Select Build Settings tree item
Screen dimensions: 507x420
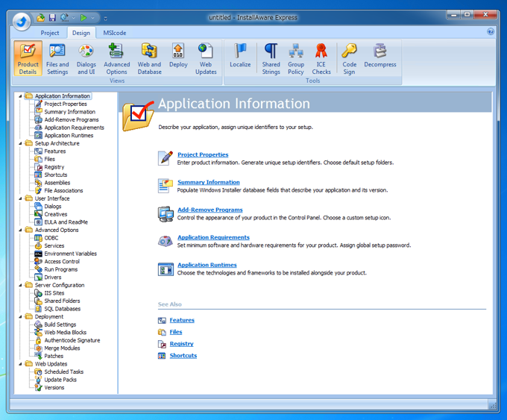point(60,325)
